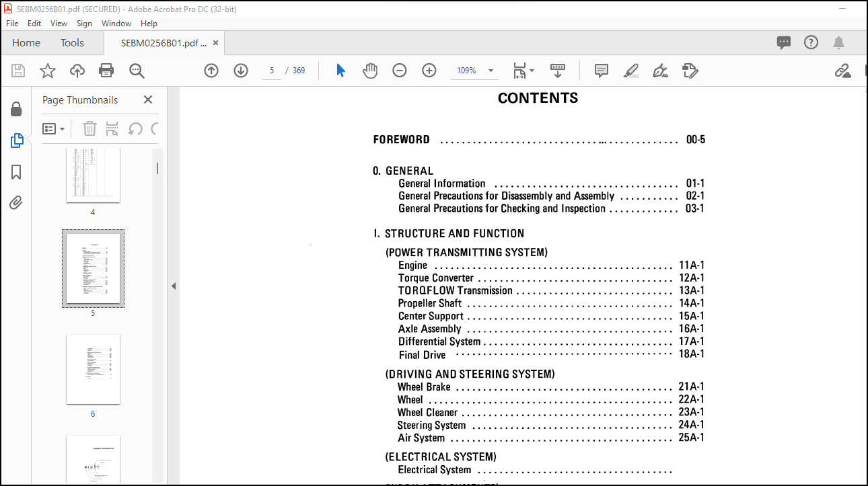This screenshot has height=486, width=868.
Task: Toggle the Page Thumbnails sidebar icon
Action: coord(17,140)
